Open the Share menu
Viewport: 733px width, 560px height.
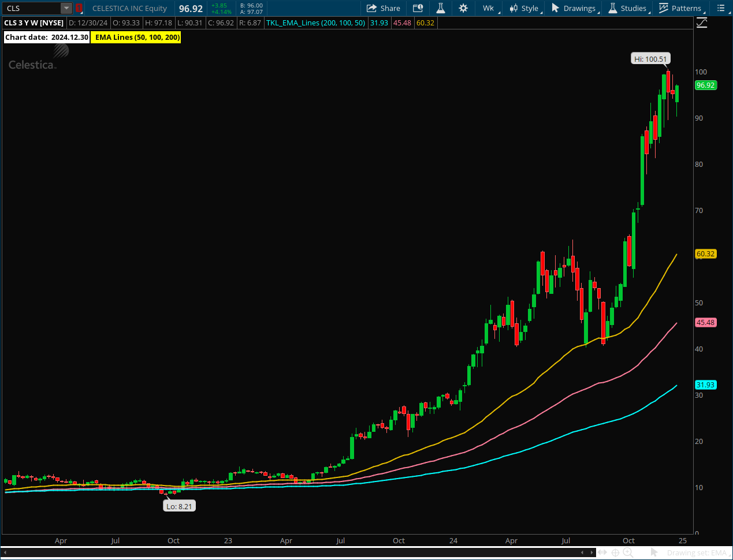tap(384, 8)
